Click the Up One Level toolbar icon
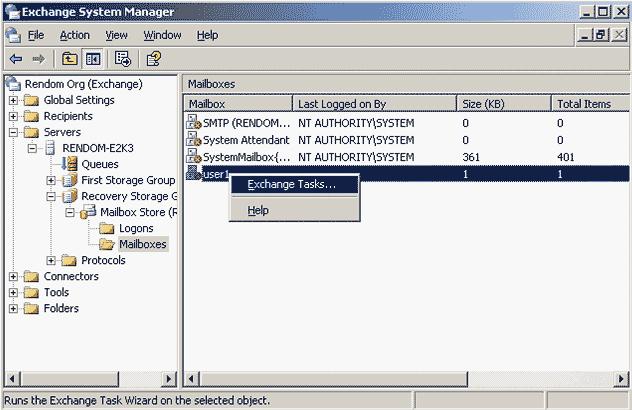Image resolution: width=632 pixels, height=410 pixels. pyautogui.click(x=69, y=59)
